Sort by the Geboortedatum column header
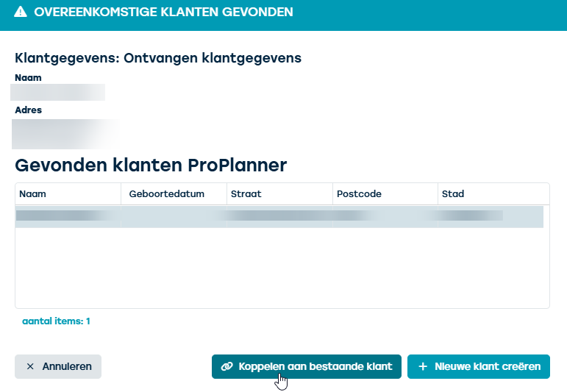Screen dimensions: 567x392 pyautogui.click(x=174, y=194)
